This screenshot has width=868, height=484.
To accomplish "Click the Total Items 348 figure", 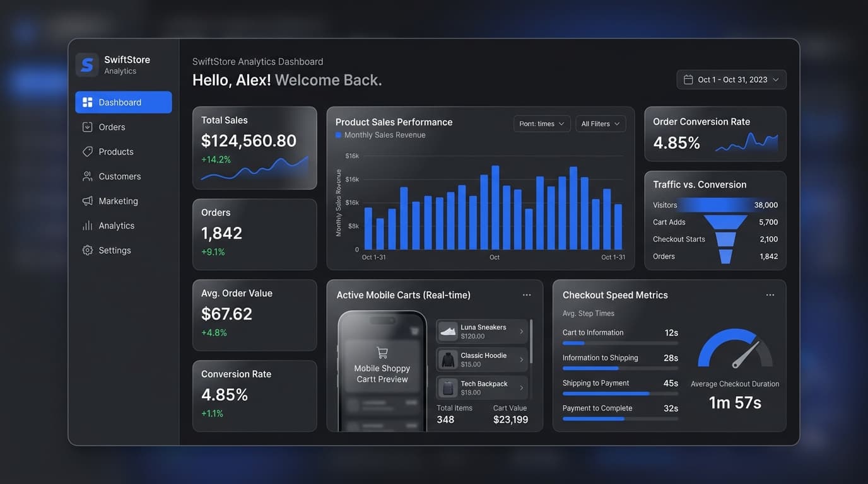I will [445, 420].
